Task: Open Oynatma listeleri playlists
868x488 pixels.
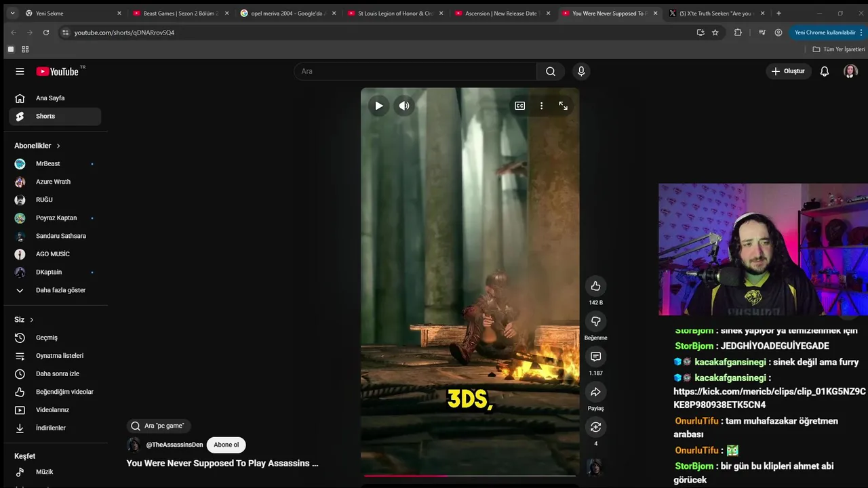Action: [x=55, y=356]
